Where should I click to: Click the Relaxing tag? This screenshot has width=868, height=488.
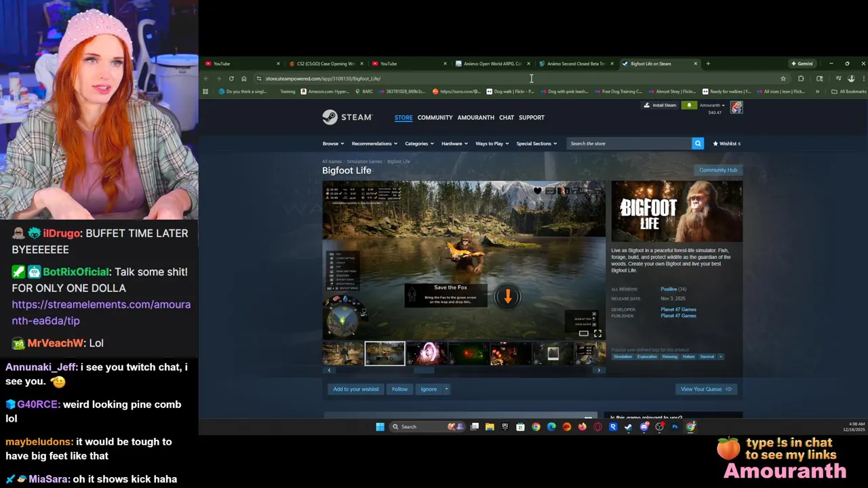pyautogui.click(x=669, y=357)
